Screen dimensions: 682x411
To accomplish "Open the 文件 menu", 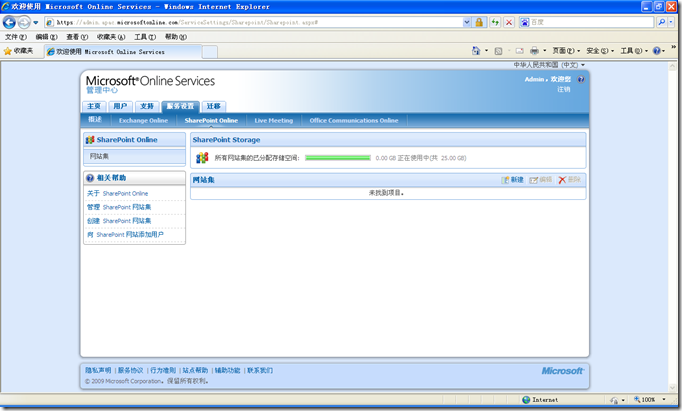I will (16, 37).
